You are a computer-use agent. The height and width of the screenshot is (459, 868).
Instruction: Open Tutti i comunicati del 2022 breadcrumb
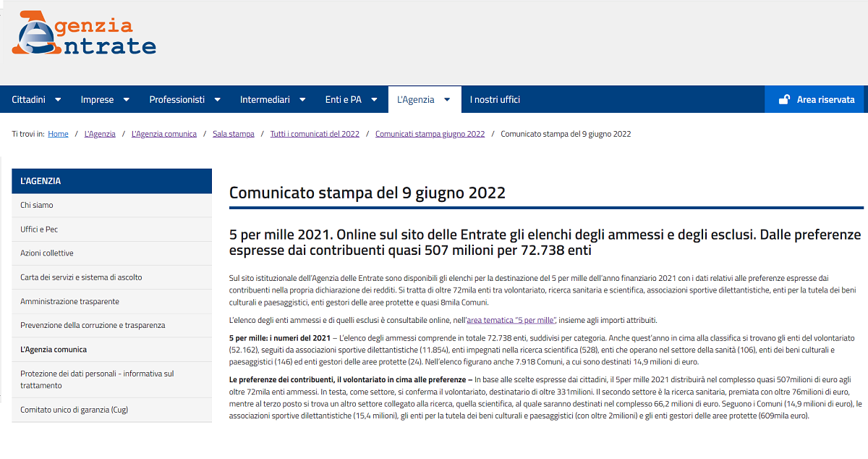coord(315,134)
